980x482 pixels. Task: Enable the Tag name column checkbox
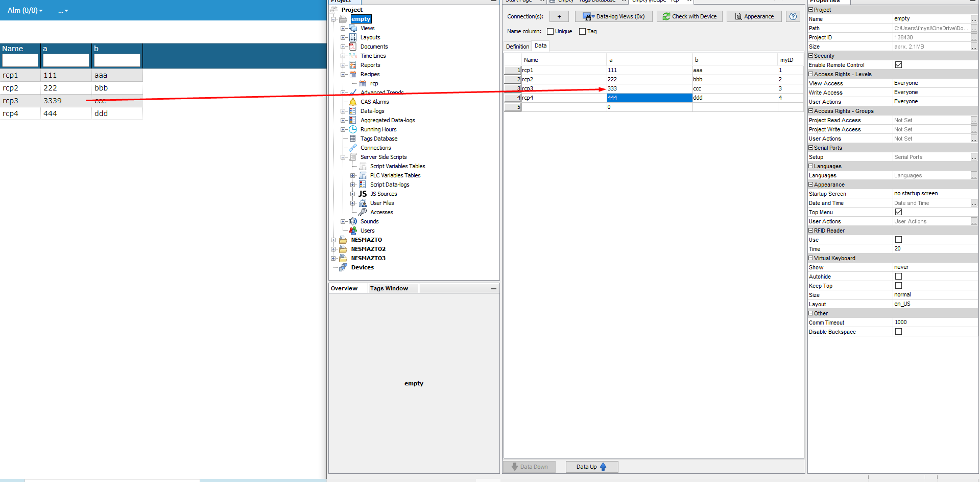point(582,32)
